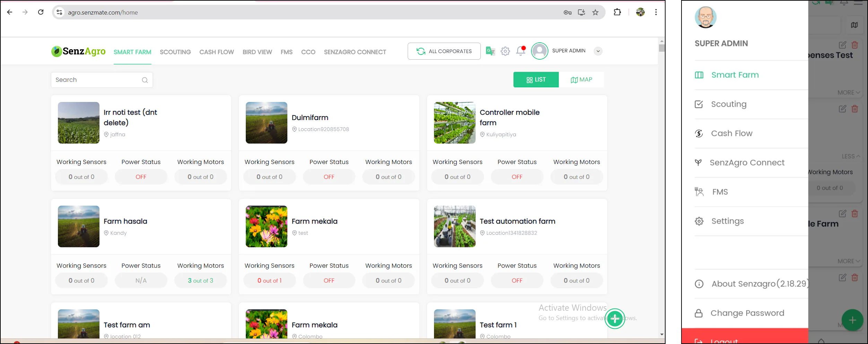Screen dimensions: 868x344
Task: Open the FMS tab in web header
Action: [x=287, y=52]
